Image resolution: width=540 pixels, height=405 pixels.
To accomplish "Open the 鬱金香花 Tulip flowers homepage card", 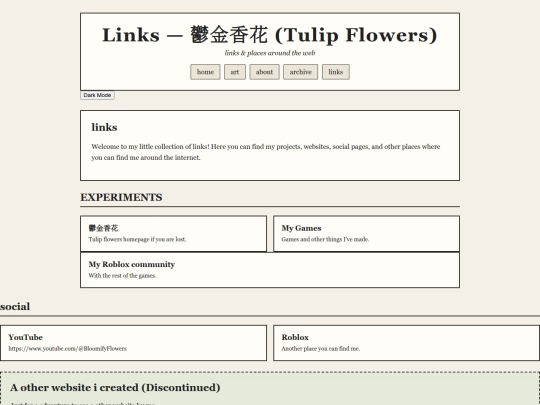I will [174, 233].
